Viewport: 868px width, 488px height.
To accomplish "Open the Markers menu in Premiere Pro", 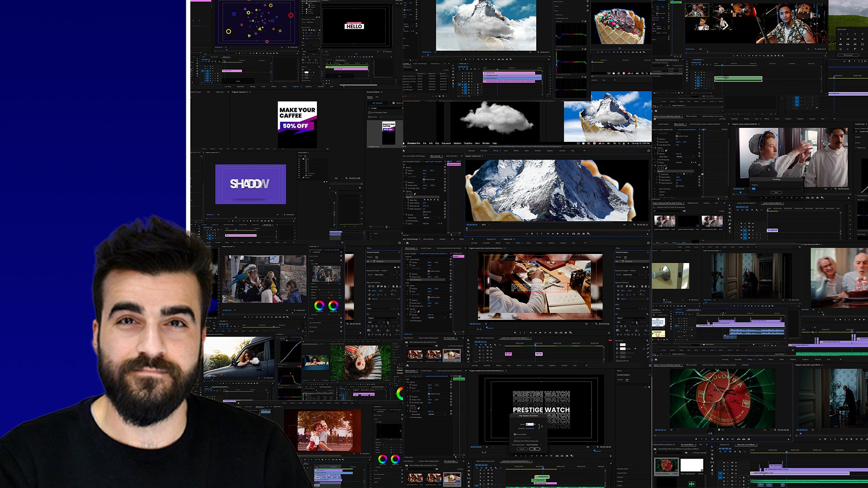I will click(458, 143).
